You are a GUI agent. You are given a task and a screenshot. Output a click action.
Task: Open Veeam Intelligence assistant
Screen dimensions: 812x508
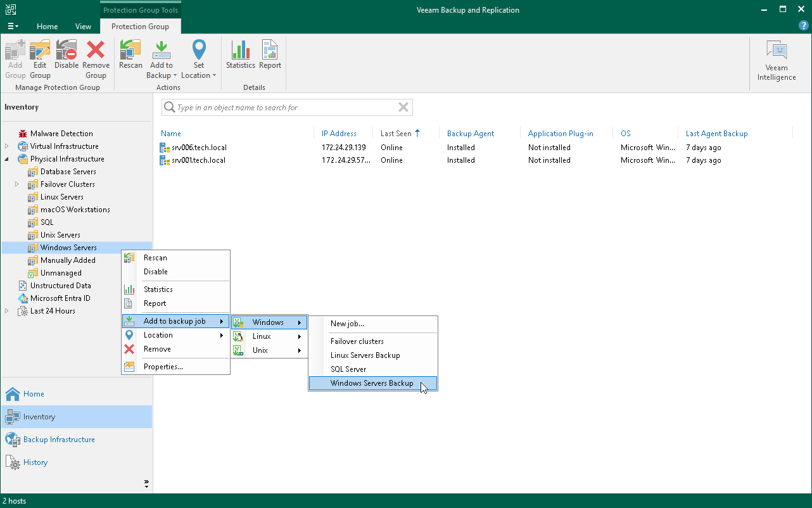point(777,61)
